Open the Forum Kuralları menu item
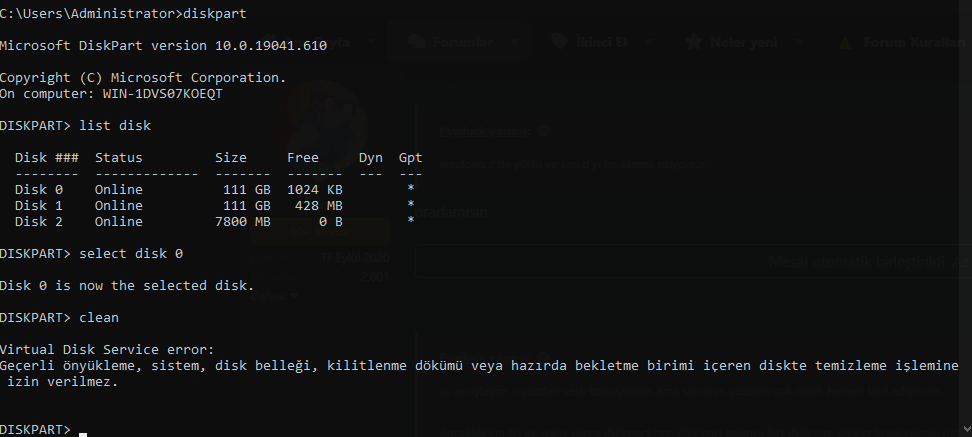 coord(914,42)
